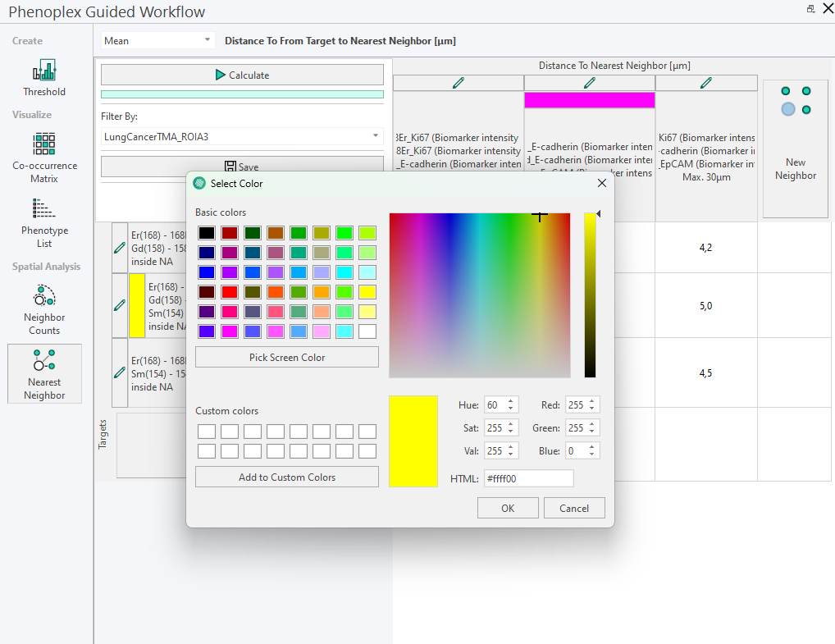Select the Nearest Neighbor analysis
Image resolution: width=835 pixels, height=644 pixels.
(44, 374)
